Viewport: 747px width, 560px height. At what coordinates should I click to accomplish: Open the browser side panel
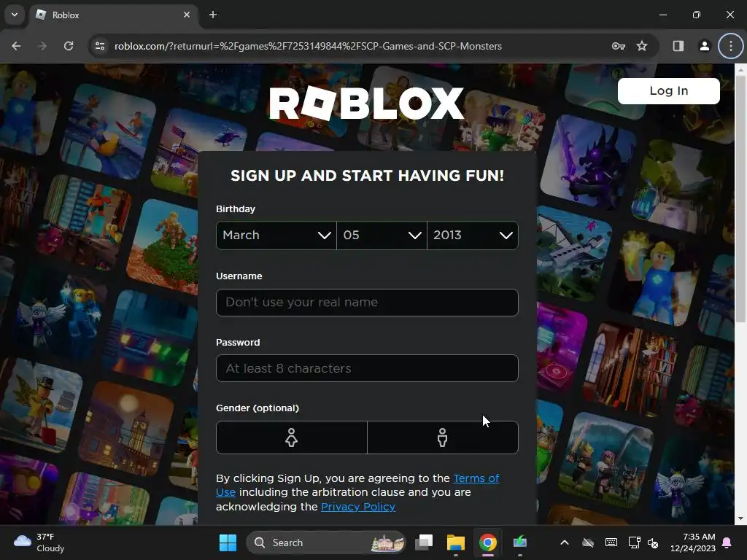(x=678, y=46)
